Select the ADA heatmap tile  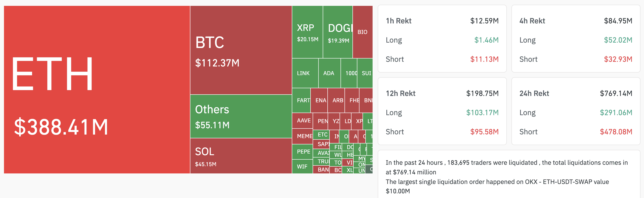[329, 73]
